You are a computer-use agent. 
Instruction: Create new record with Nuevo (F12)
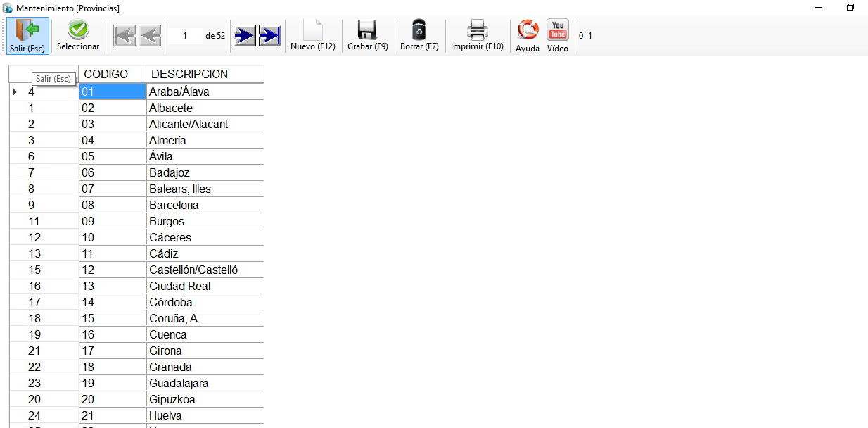coord(313,35)
